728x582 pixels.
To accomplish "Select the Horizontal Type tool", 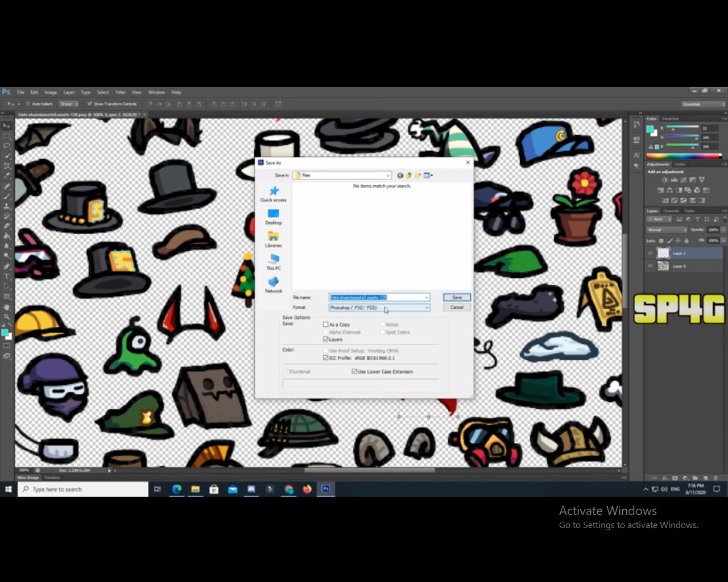I will (7, 276).
